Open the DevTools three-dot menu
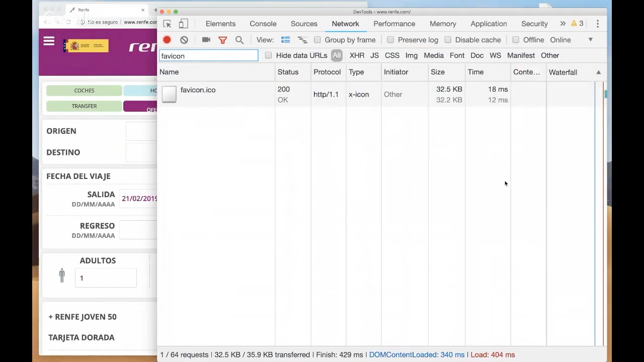The height and width of the screenshot is (362, 644). (x=598, y=24)
